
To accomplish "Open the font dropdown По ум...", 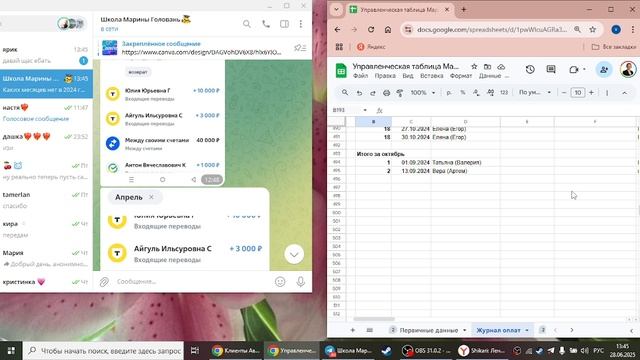I will pos(535,93).
